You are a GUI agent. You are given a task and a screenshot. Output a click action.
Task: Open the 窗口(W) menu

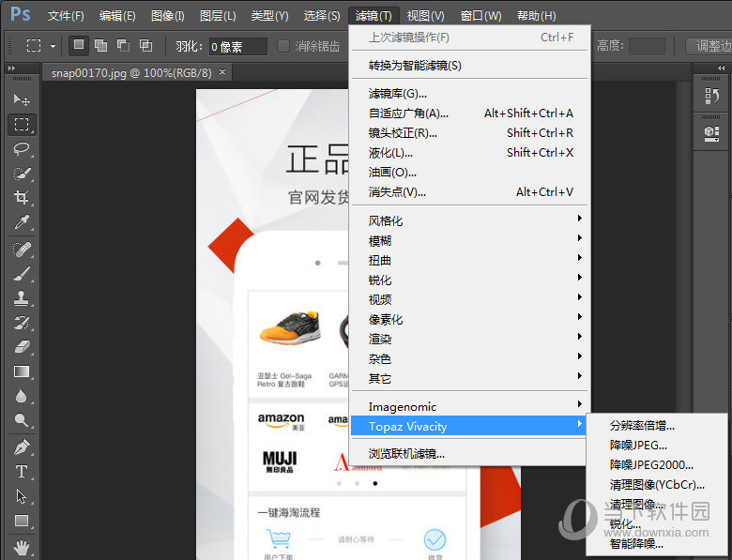tap(480, 16)
